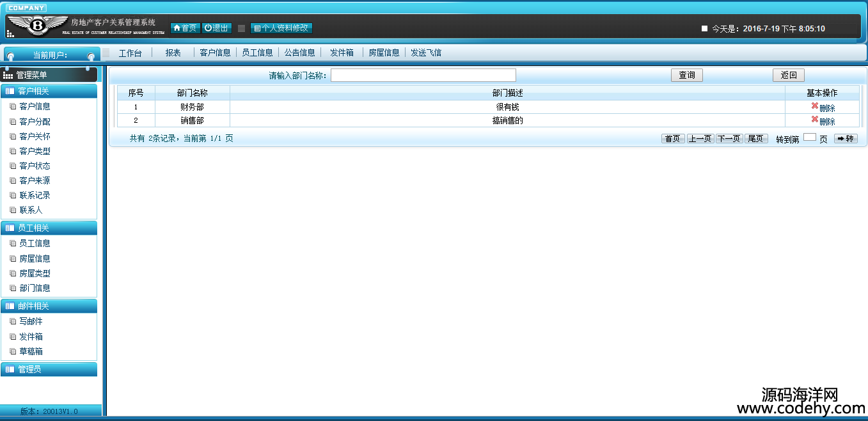Click the Bentley winged logo

tap(37, 25)
